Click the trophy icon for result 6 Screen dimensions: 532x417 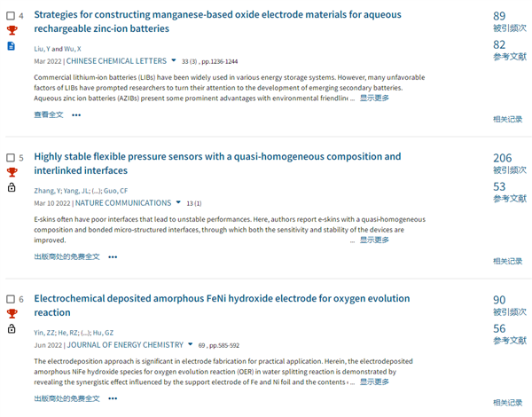12,314
